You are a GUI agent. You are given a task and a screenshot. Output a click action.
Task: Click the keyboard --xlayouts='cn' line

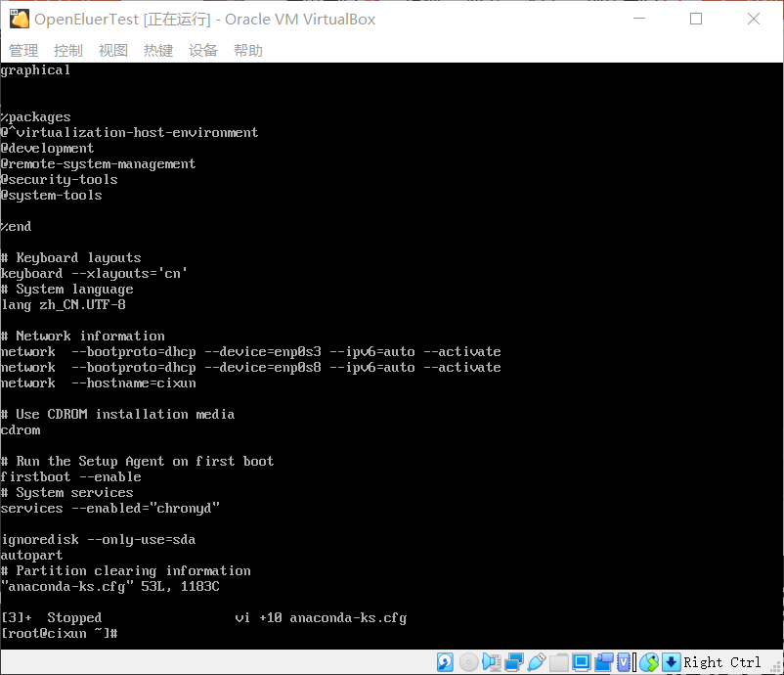(94, 274)
